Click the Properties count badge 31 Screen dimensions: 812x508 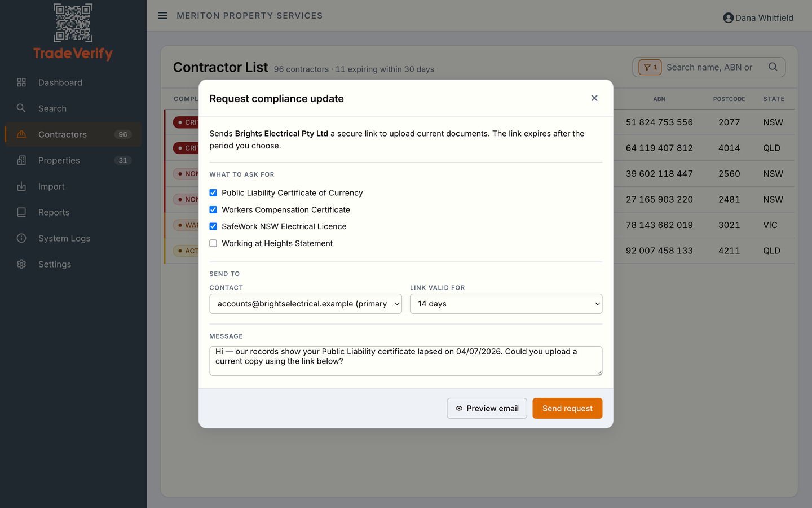coord(123,160)
